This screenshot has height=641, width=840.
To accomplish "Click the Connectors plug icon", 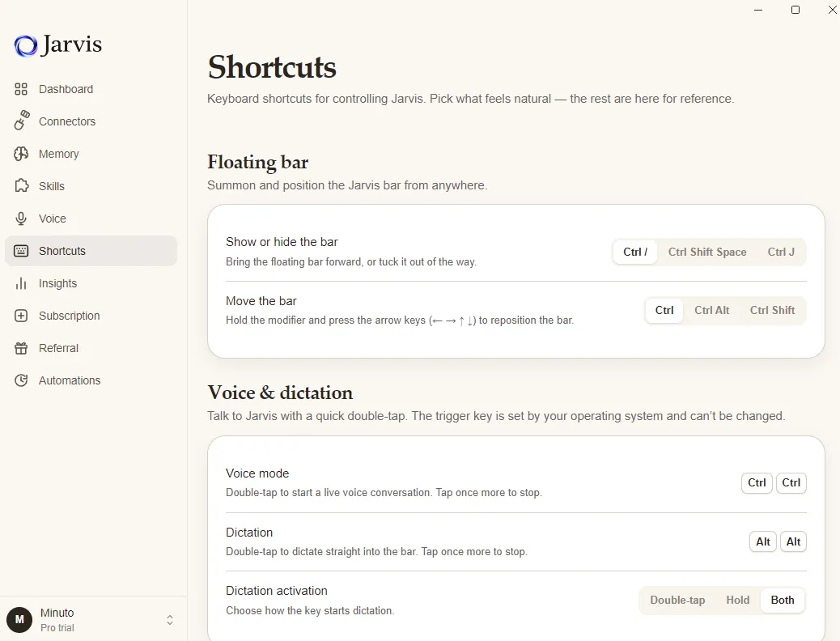I will tap(21, 121).
